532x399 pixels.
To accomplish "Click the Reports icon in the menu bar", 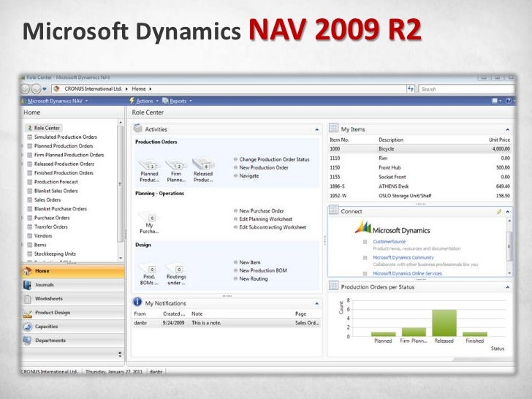I will click(165, 101).
